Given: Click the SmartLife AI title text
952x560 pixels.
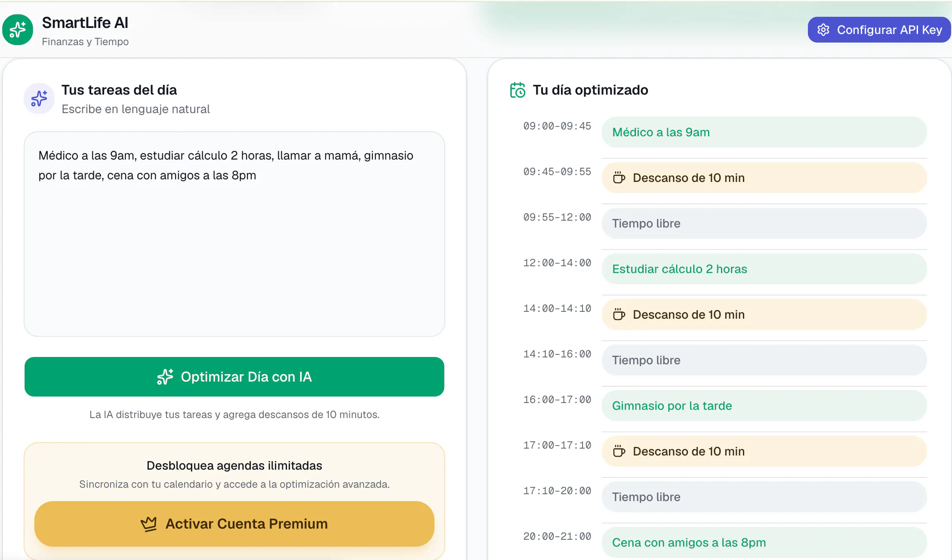Looking at the screenshot, I should (85, 23).
